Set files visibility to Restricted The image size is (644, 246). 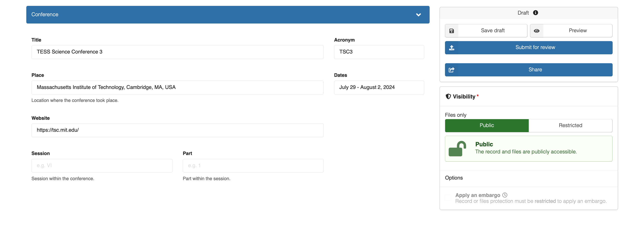(570, 125)
